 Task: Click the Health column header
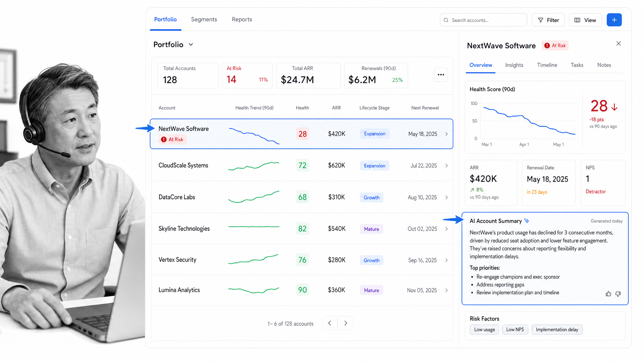302,108
